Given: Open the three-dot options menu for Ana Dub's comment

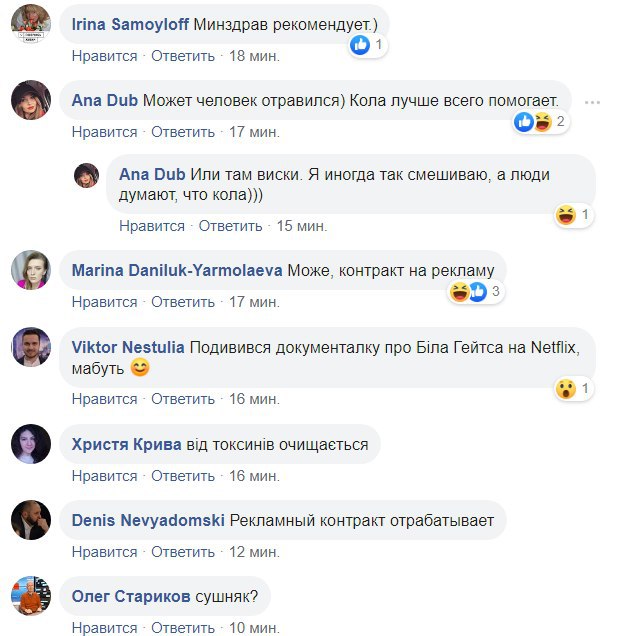Looking at the screenshot, I should [593, 102].
